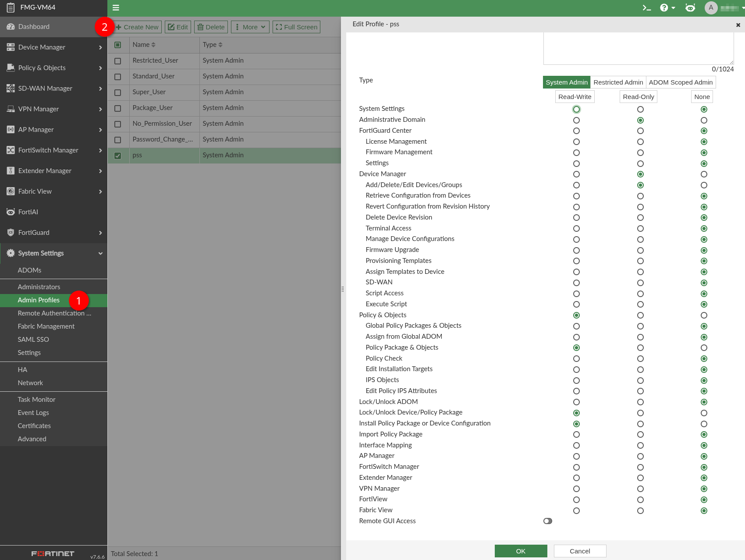Click into the description text area
The height and width of the screenshot is (560, 745).
point(638,48)
